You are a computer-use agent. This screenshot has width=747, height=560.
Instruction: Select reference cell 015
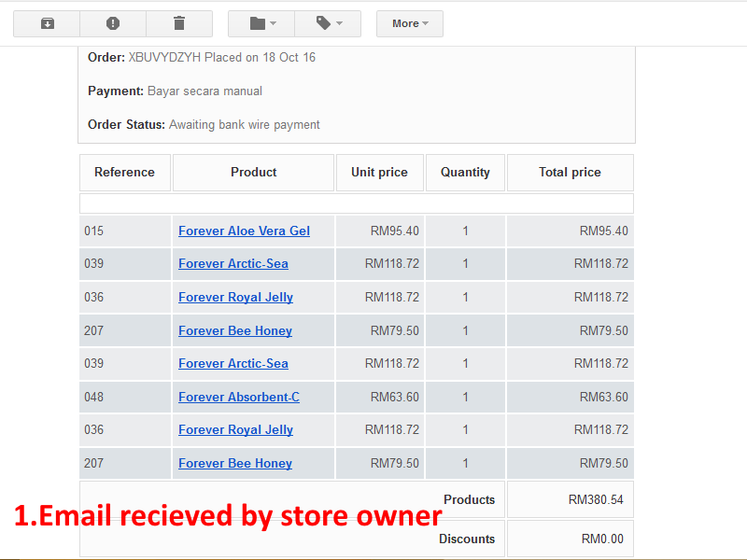point(125,231)
